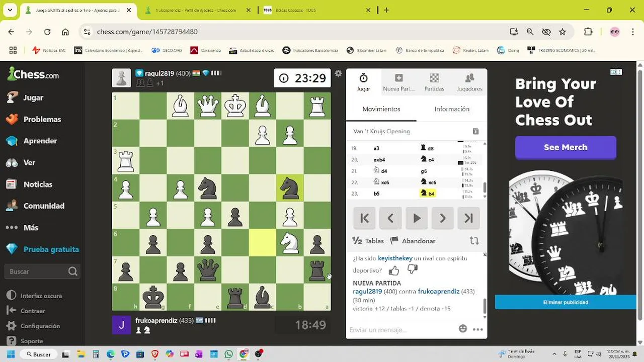
Task: Step forward one move
Action: tap(443, 218)
